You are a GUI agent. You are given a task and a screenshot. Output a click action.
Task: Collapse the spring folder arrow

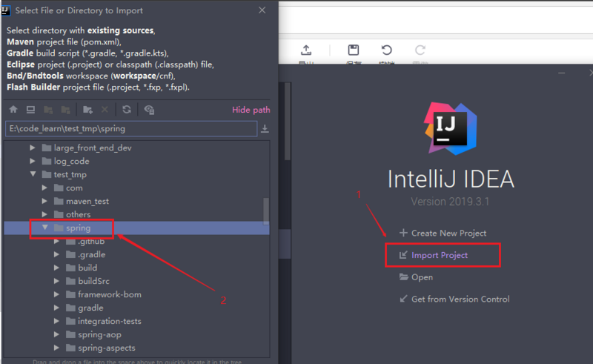(45, 228)
